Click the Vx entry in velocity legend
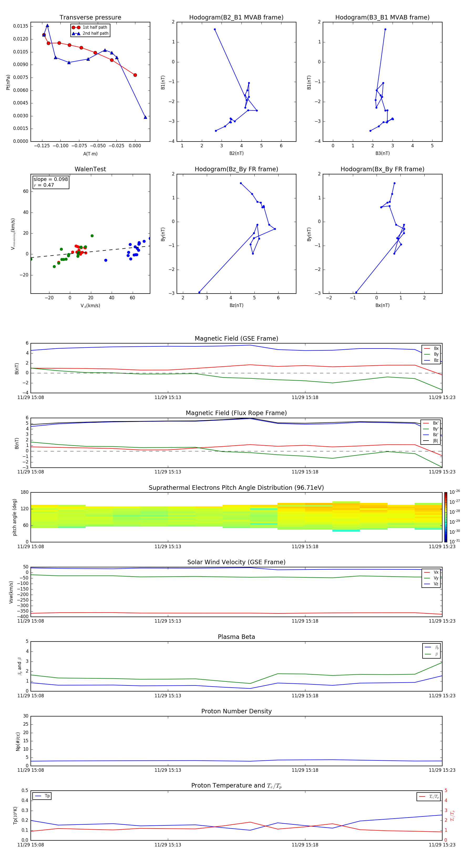Viewport: 473px width, 868px height. point(431,572)
